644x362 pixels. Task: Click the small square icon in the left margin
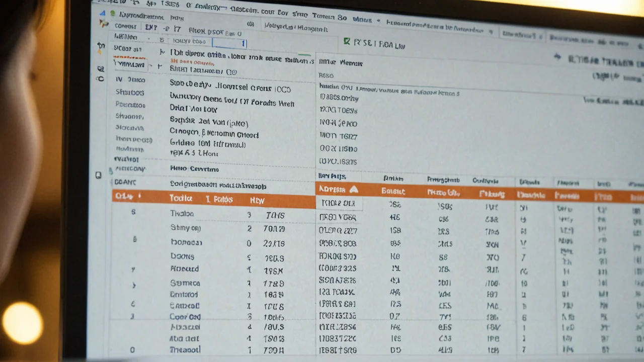[x=99, y=175]
